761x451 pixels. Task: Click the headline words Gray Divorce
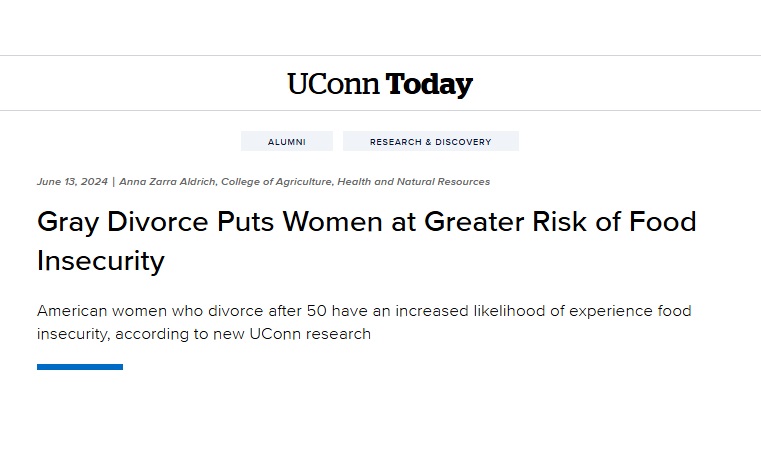click(x=123, y=222)
